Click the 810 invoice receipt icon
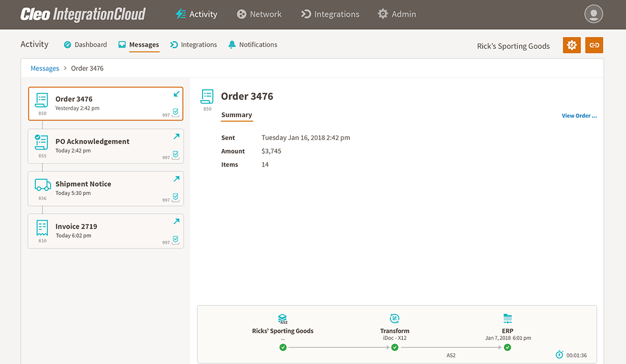This screenshot has height=364, width=626. click(x=42, y=227)
